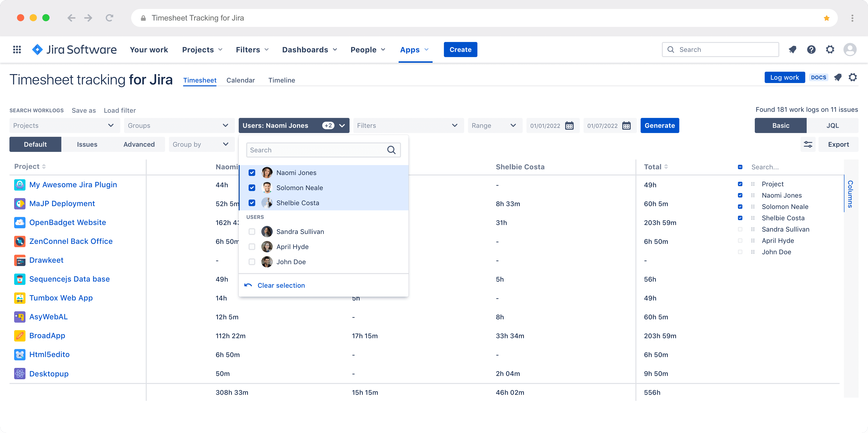The width and height of the screenshot is (868, 433).
Task: Expand the Dashboards navigation menu
Action: pyautogui.click(x=309, y=50)
